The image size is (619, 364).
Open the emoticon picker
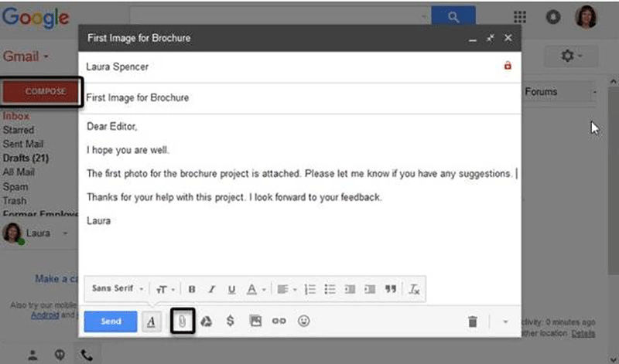303,321
